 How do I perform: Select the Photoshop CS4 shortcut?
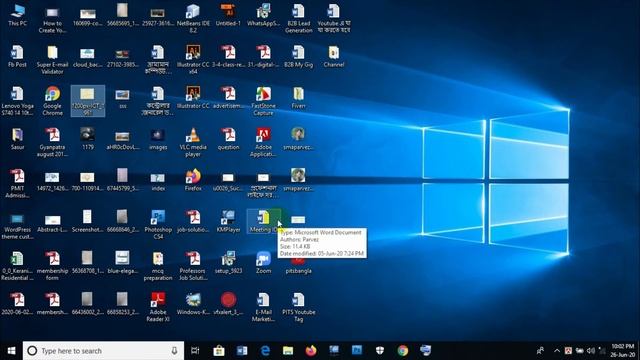158,224
